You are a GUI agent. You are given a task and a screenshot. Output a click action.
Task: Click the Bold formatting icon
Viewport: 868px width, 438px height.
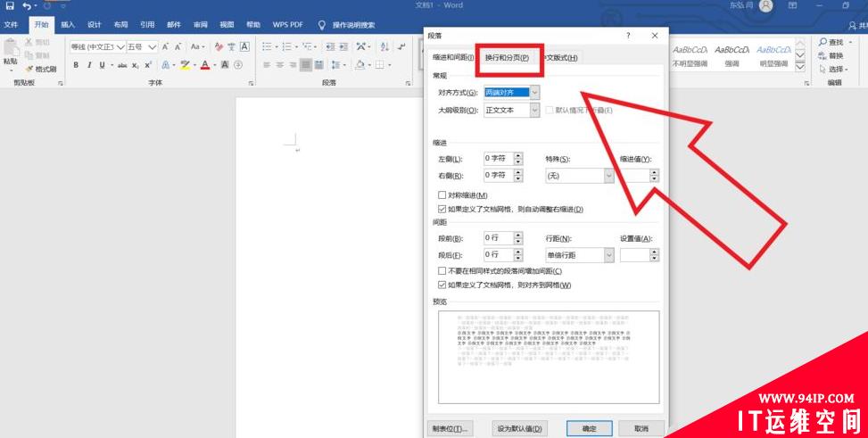tap(76, 65)
